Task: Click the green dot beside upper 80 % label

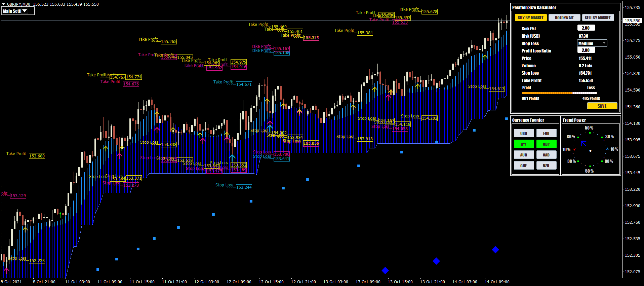Action: click(x=578, y=137)
